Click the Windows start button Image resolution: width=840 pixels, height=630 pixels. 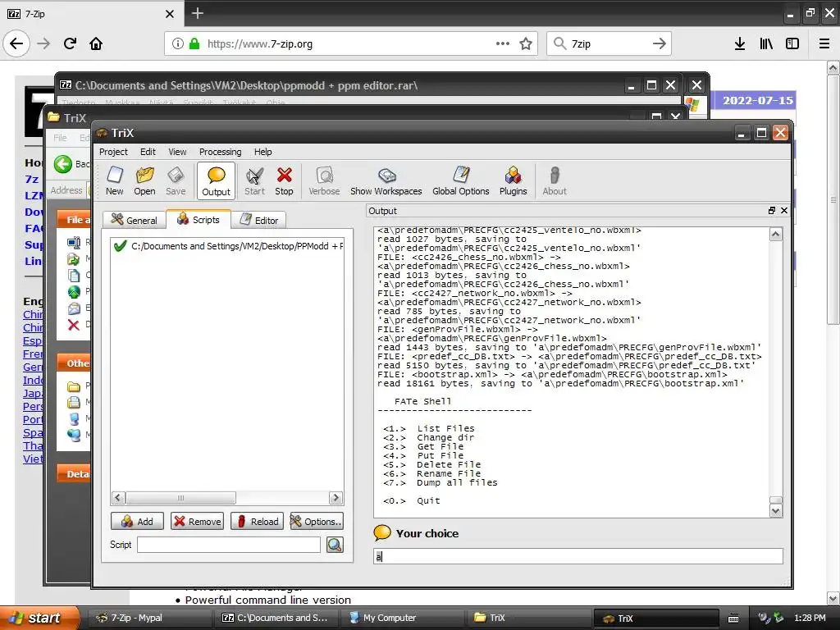(39, 618)
